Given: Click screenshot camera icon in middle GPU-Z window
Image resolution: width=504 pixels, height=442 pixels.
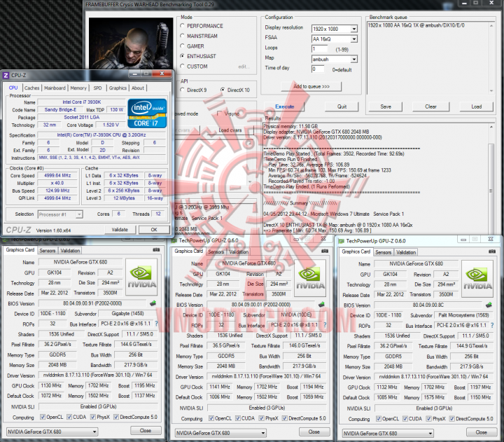Looking at the screenshot, I should pyautogui.click(x=325, y=251).
